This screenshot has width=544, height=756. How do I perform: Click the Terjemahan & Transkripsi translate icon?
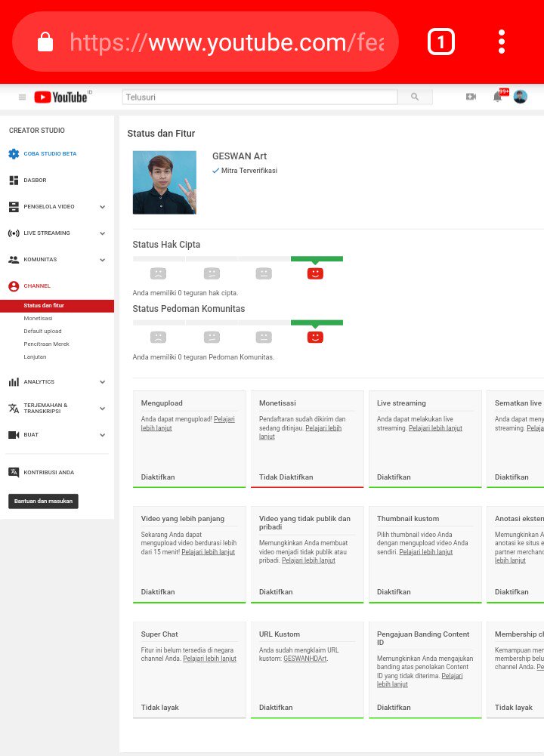14,409
